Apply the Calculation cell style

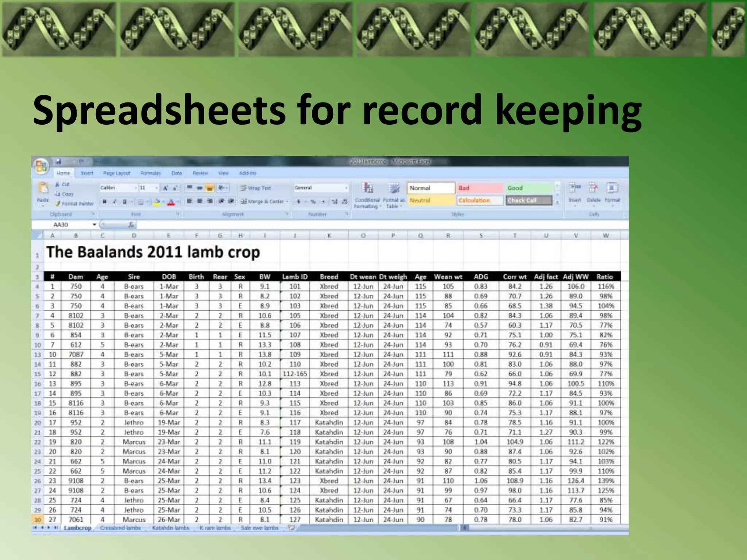(480, 201)
